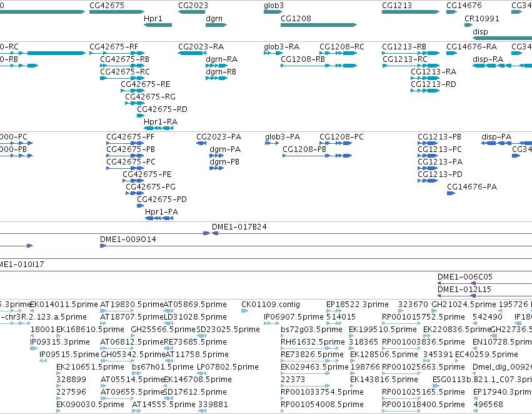Screen dimensions: 532x414
Task: Click EST RP001054008.5prime
Action: 283,411
